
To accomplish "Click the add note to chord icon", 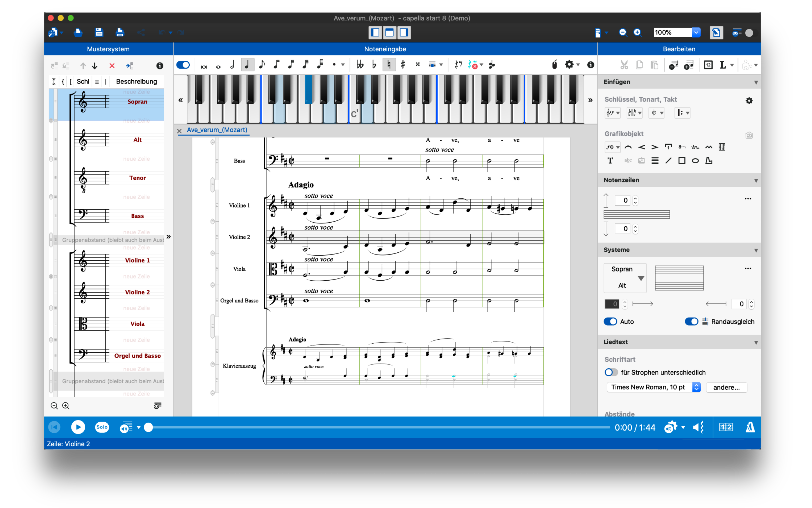I will pyautogui.click(x=491, y=64).
